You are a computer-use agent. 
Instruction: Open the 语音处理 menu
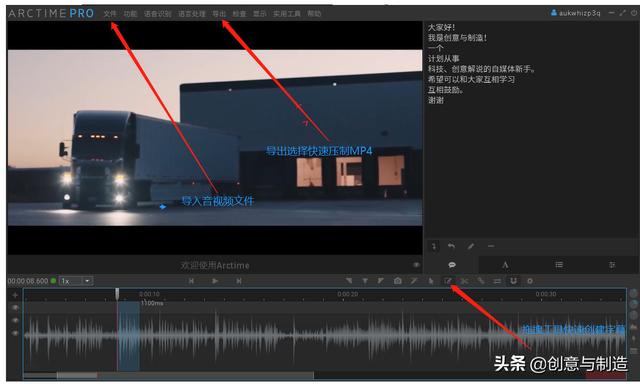[x=191, y=13]
